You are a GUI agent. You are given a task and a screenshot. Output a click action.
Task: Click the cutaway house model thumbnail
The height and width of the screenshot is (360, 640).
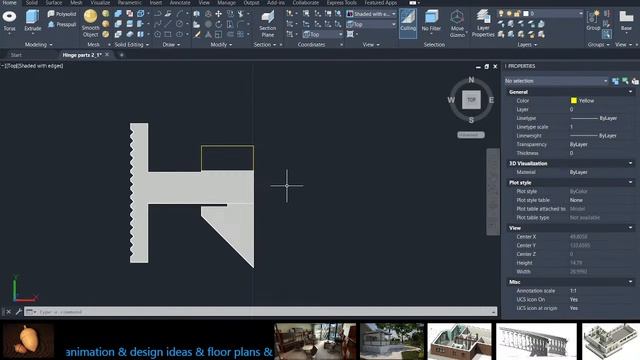tap(459, 341)
